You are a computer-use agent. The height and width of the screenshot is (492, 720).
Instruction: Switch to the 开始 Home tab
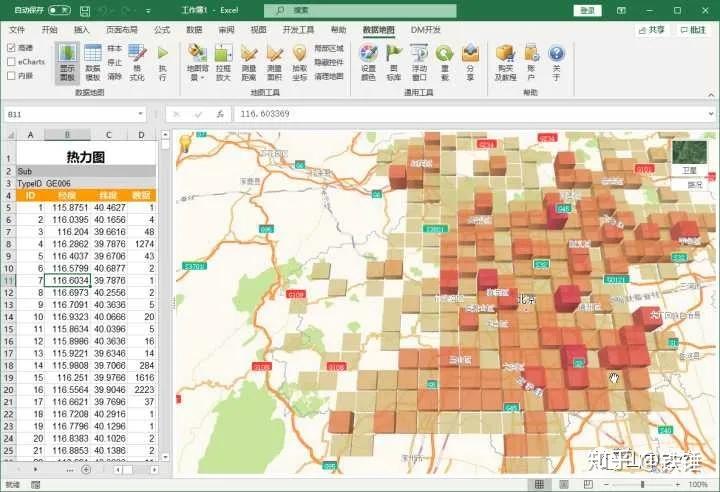[50, 30]
